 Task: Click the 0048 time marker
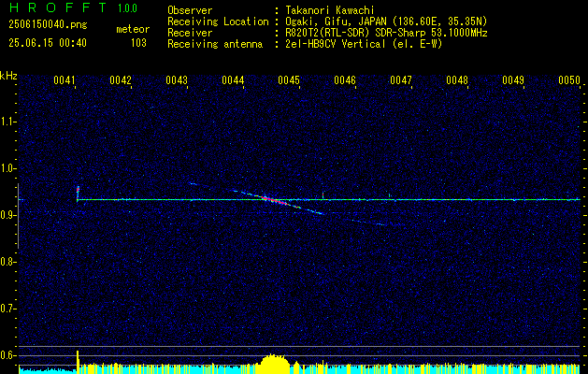coord(457,79)
